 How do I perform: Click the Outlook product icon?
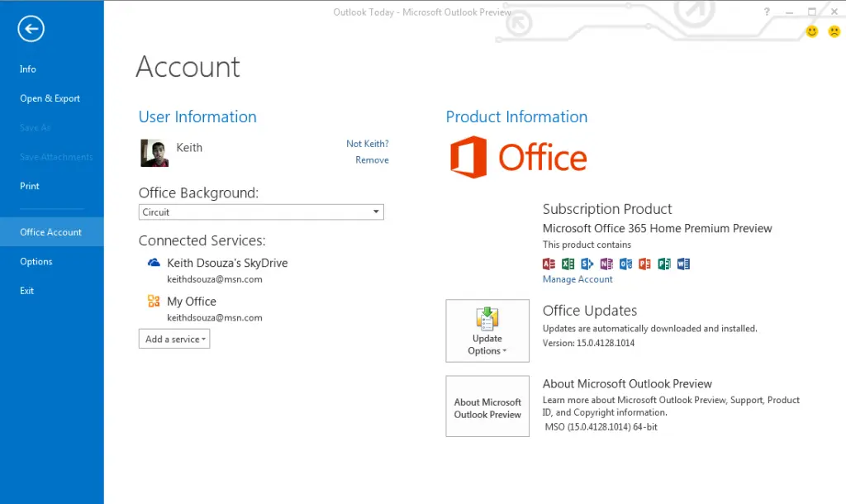[x=626, y=264]
